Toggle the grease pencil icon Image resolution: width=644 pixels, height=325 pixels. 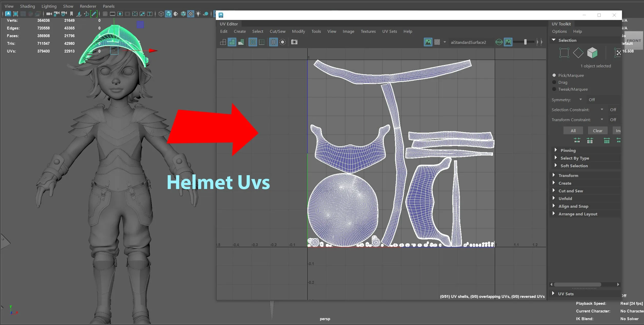point(94,14)
